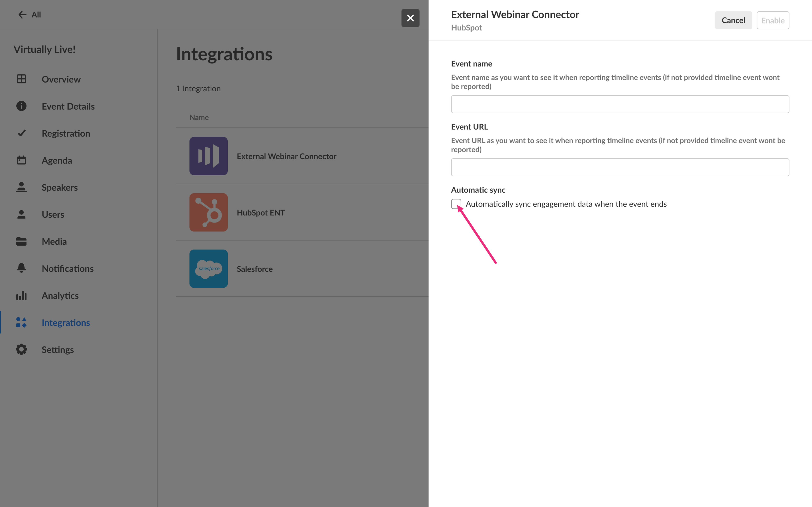This screenshot has width=812, height=507.
Task: Click the Event URL input field
Action: pyautogui.click(x=620, y=167)
